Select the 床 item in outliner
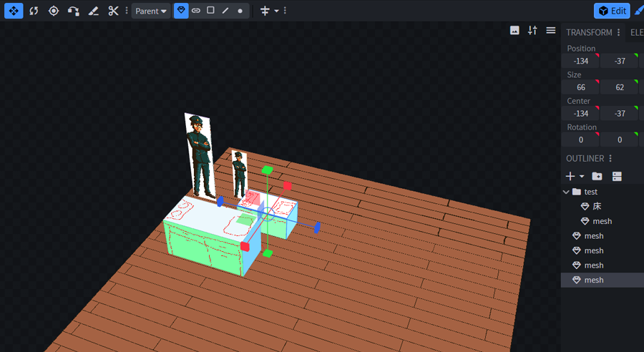 click(597, 206)
